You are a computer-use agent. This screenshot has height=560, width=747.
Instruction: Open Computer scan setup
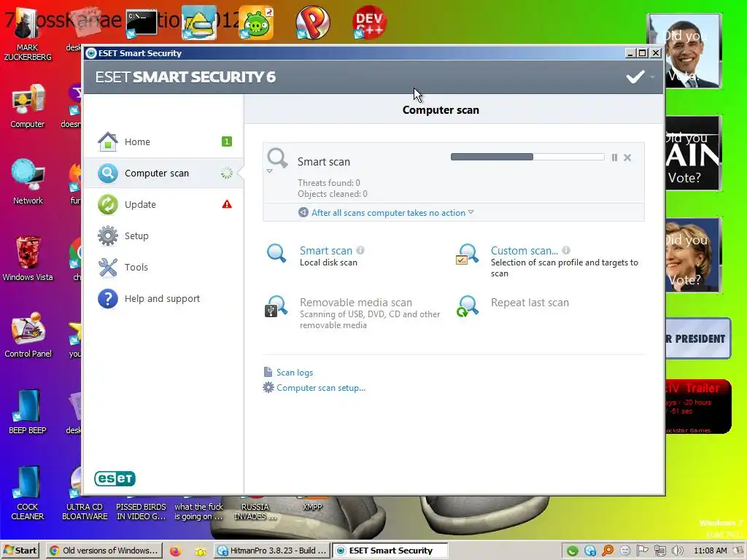coord(321,388)
